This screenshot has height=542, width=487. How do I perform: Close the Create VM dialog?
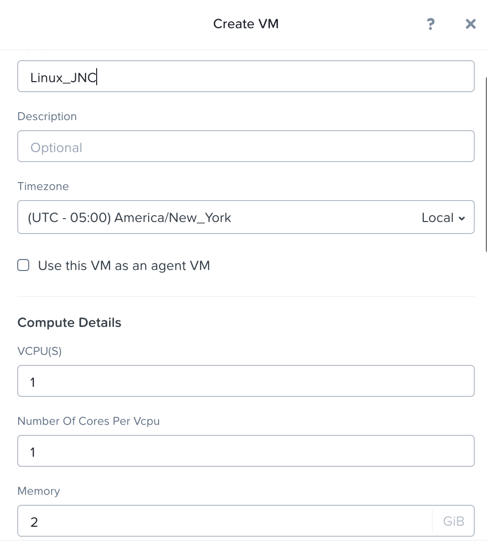tap(470, 24)
